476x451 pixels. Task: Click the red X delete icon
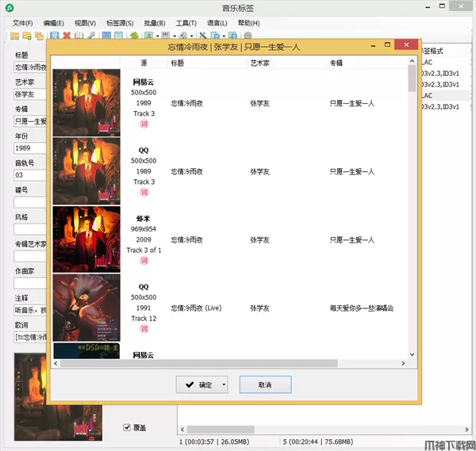coord(67,36)
